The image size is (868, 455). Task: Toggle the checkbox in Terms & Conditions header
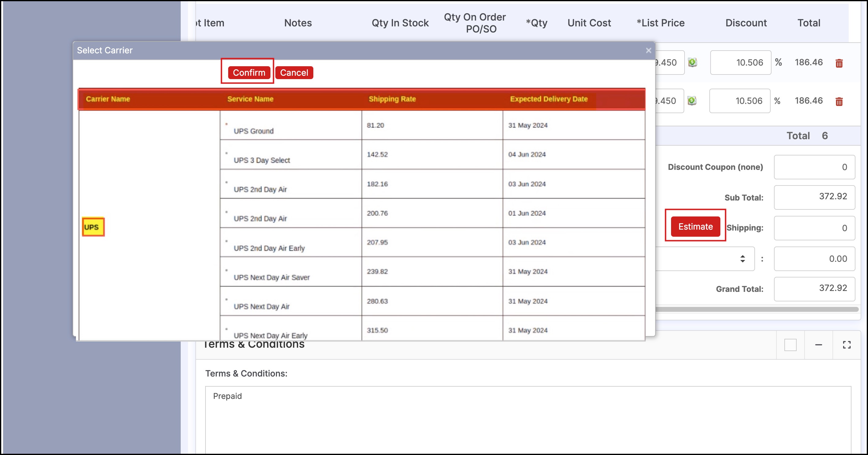[x=790, y=345]
